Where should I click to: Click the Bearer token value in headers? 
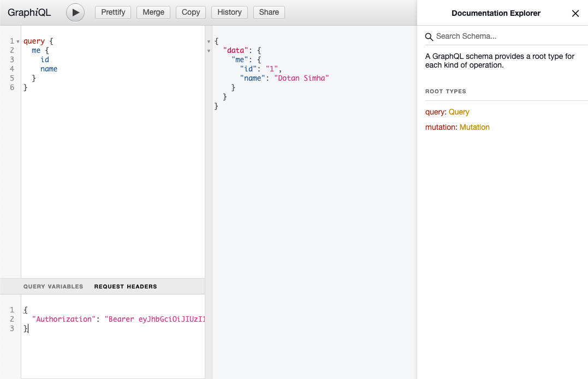(x=155, y=319)
